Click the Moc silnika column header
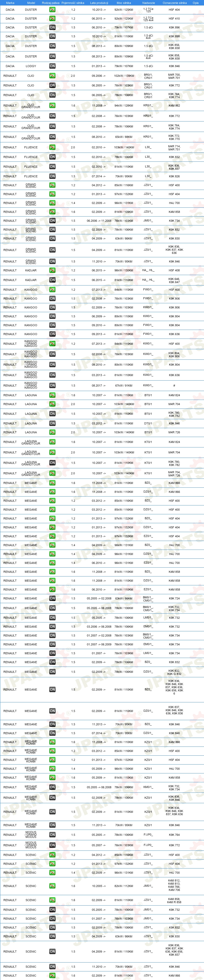This screenshot has width=204, height=980. [x=124, y=3]
